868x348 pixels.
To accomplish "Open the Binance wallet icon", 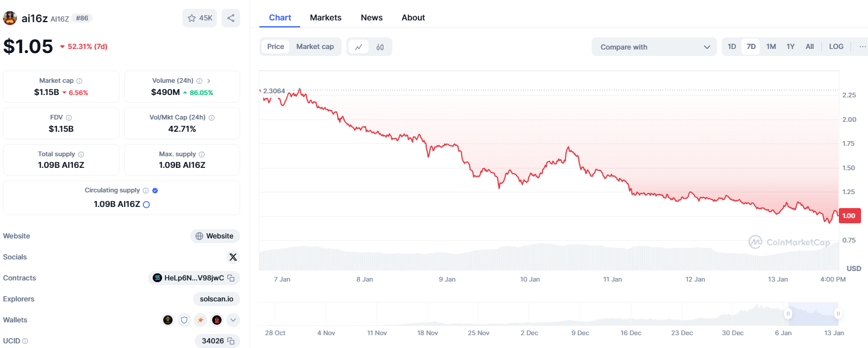I will [168, 320].
